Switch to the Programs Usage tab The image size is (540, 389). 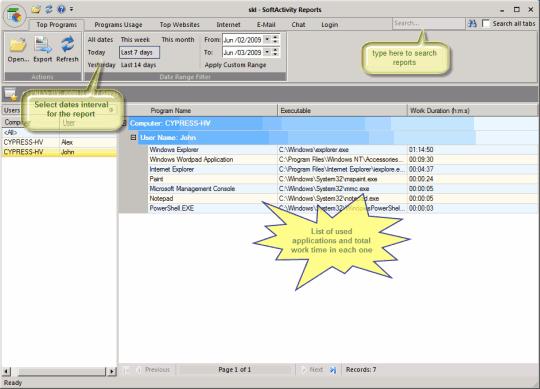tap(118, 25)
